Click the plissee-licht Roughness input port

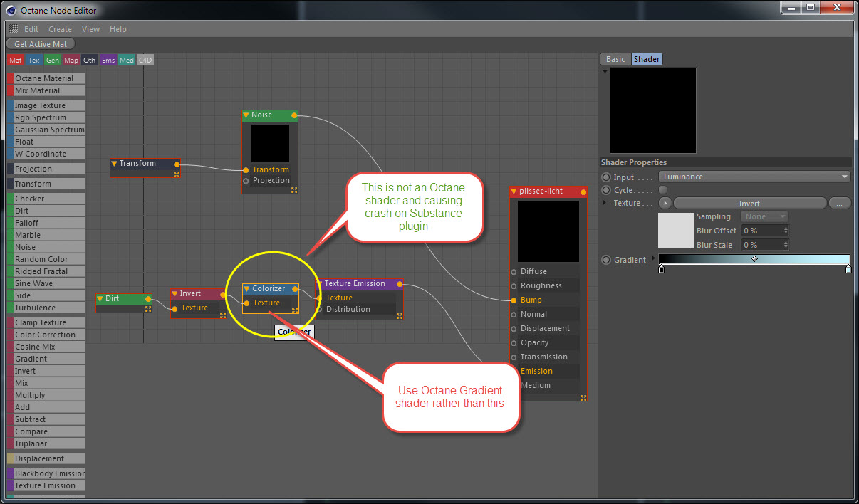[514, 286]
